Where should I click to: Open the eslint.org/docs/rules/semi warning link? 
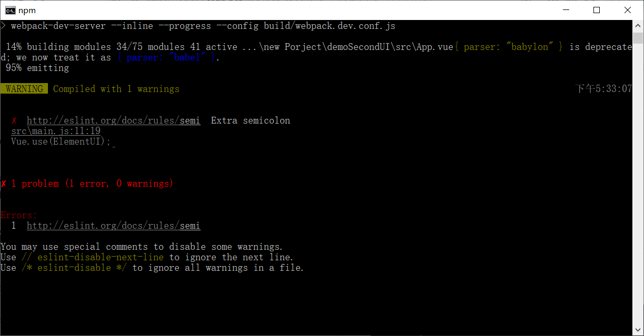pyautogui.click(x=114, y=120)
